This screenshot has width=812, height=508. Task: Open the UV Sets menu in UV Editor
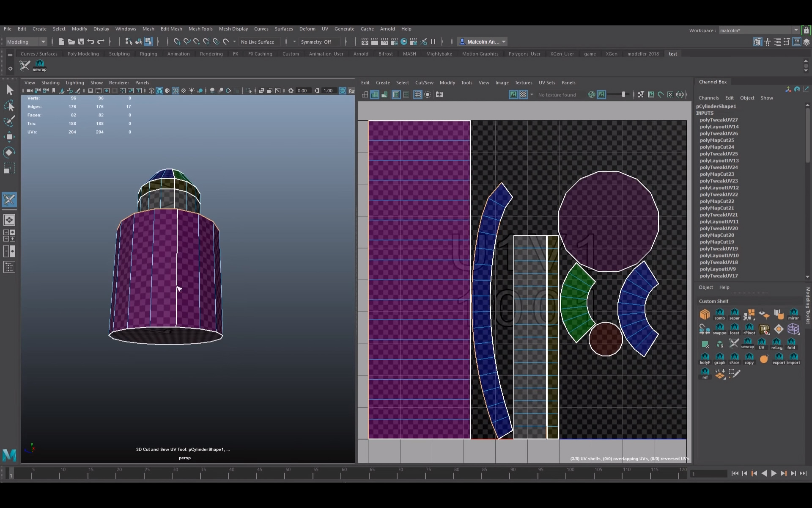(547, 83)
